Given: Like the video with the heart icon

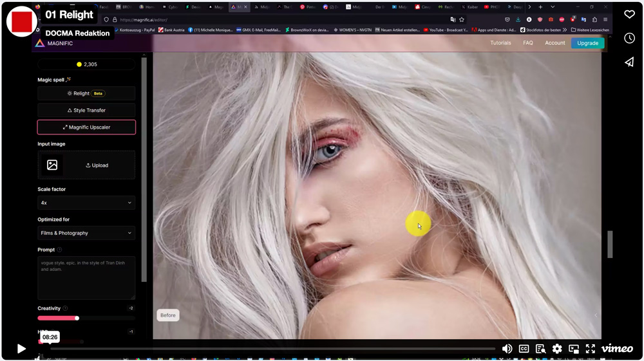Looking at the screenshot, I should point(629,14).
